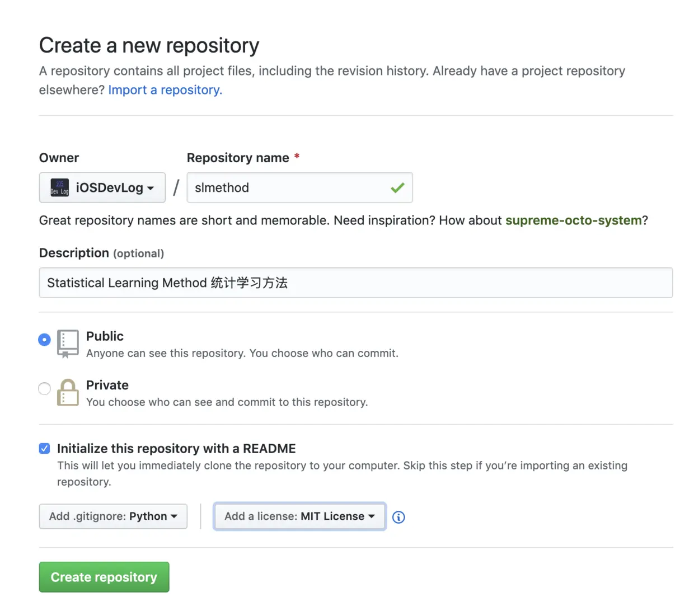Screen dimensions: 694x616
Task: Click the green checkmark in repository name field
Action: [x=397, y=188]
